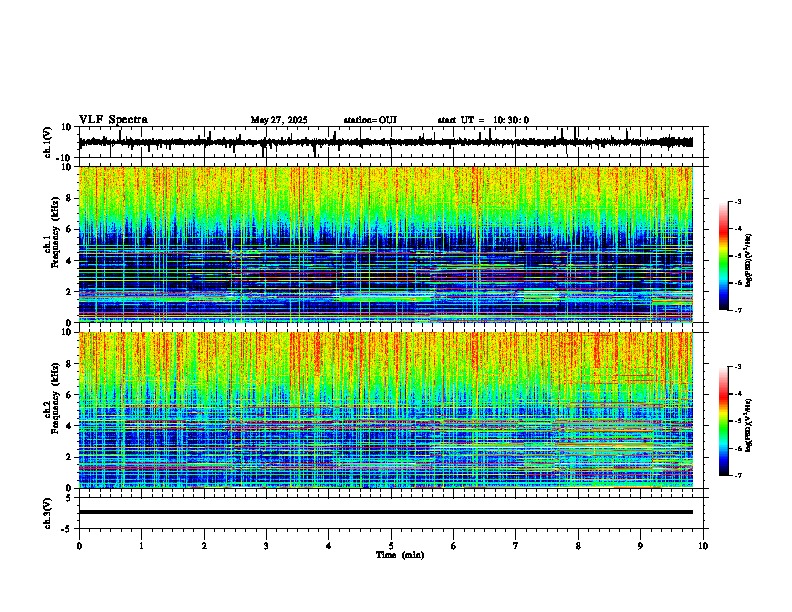Click the ch.1 spectrogram color scale bar
The image size is (792, 612).
723,256
